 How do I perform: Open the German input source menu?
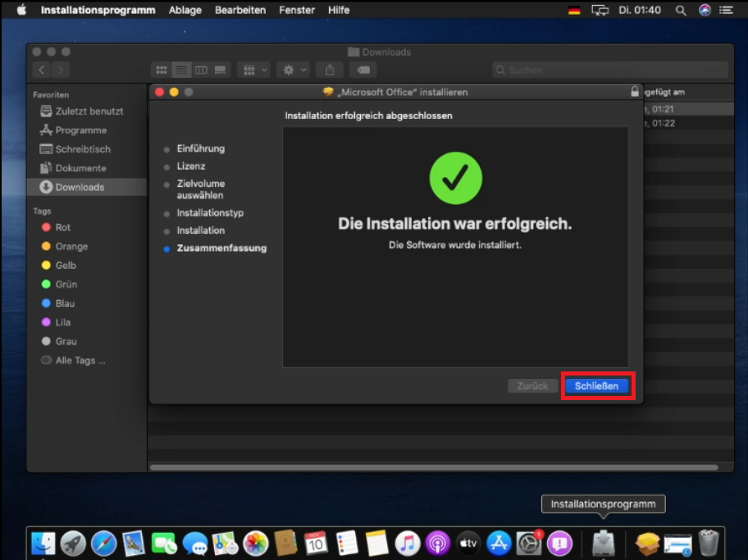click(x=573, y=10)
